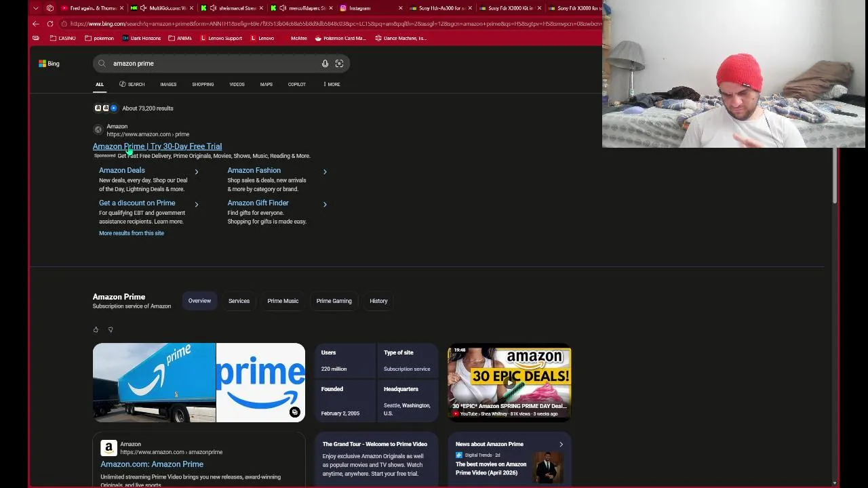This screenshot has width=868, height=488.
Task: Click the browser address bar URL
Action: (335, 24)
